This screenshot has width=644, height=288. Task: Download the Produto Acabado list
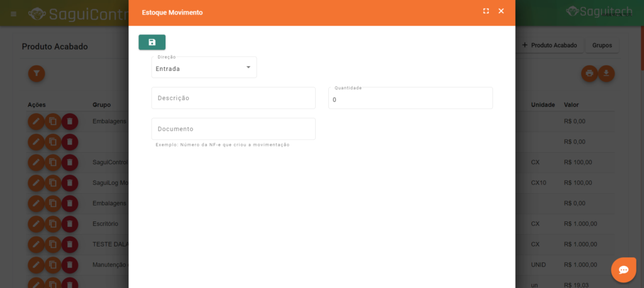point(606,74)
